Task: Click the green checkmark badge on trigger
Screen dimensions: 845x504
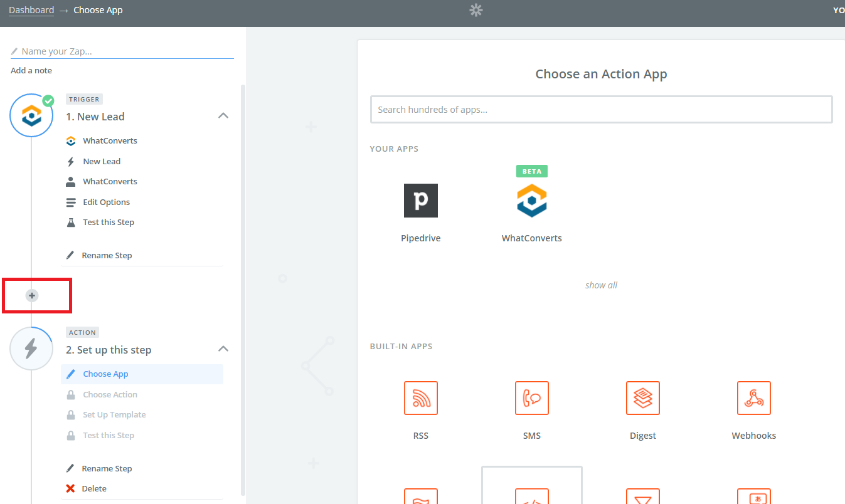Action: [48, 100]
